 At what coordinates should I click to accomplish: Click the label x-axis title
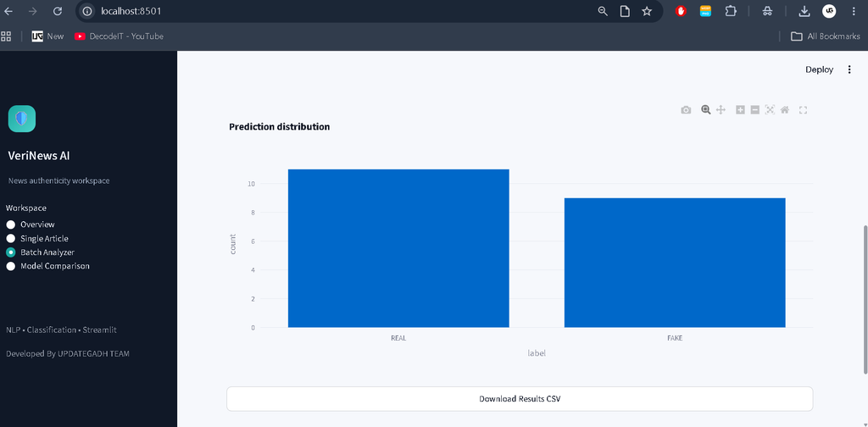point(537,353)
